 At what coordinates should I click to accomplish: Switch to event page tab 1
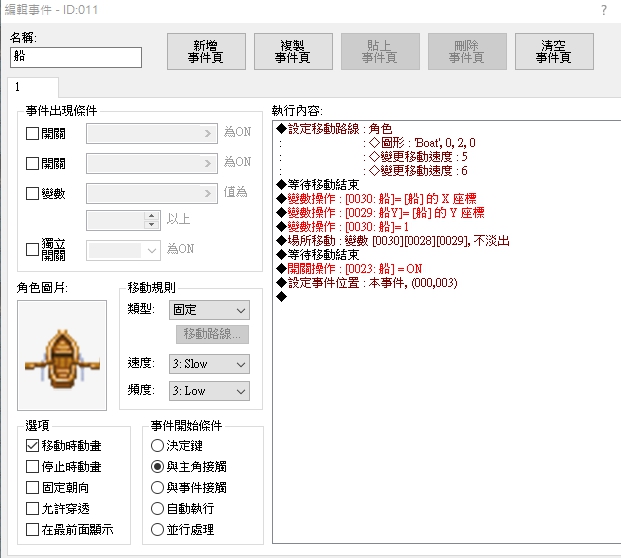(33, 87)
